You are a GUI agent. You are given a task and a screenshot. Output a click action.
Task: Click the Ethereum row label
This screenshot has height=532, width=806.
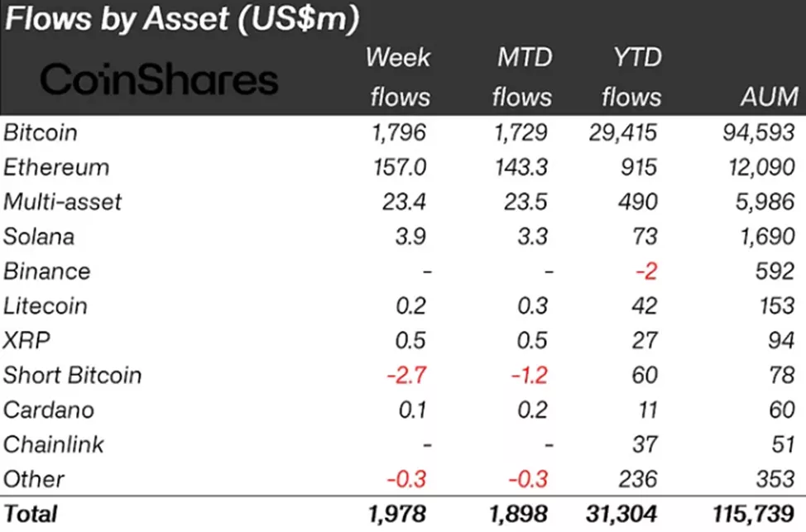tap(56, 167)
